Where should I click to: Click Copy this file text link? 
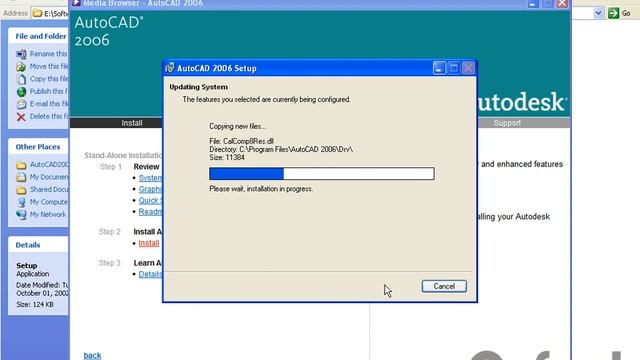(49, 79)
